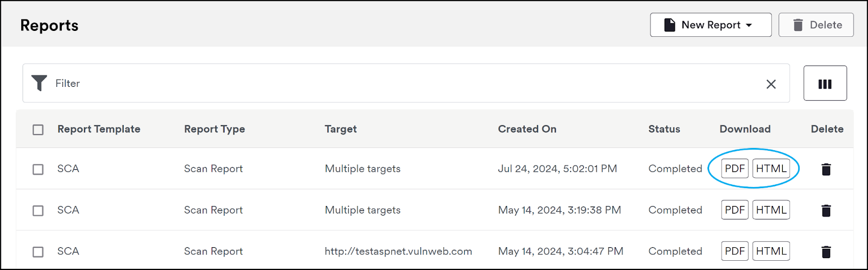The image size is (868, 270).
Task: Sort by the Created On column header
Action: 527,129
